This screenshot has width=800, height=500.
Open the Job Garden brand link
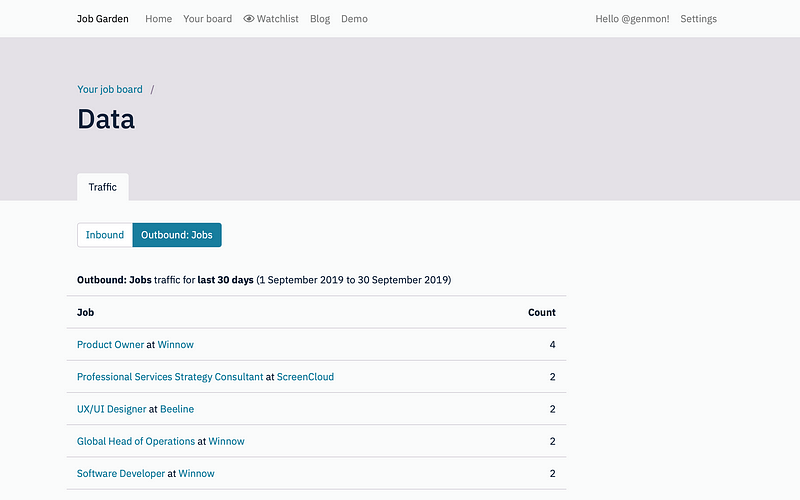click(x=103, y=19)
